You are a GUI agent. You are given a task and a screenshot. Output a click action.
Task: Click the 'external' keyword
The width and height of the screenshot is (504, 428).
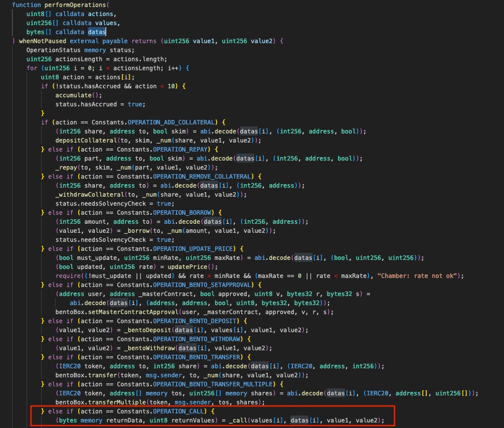[84, 41]
